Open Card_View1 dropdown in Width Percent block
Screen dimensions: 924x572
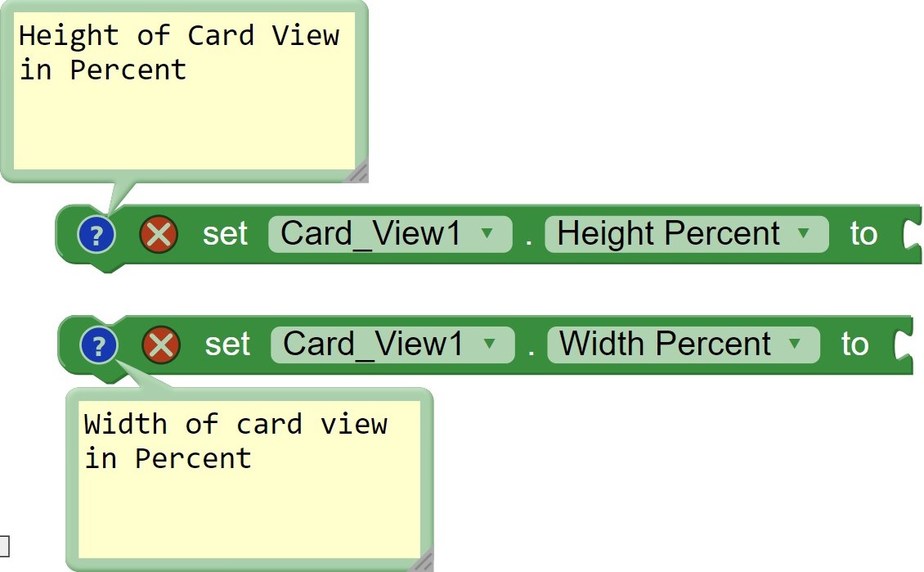click(392, 345)
